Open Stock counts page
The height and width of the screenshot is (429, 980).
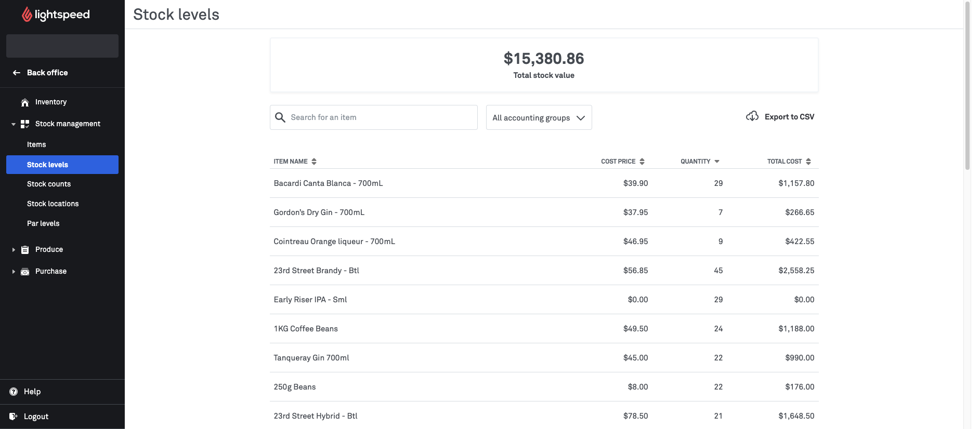click(x=49, y=184)
